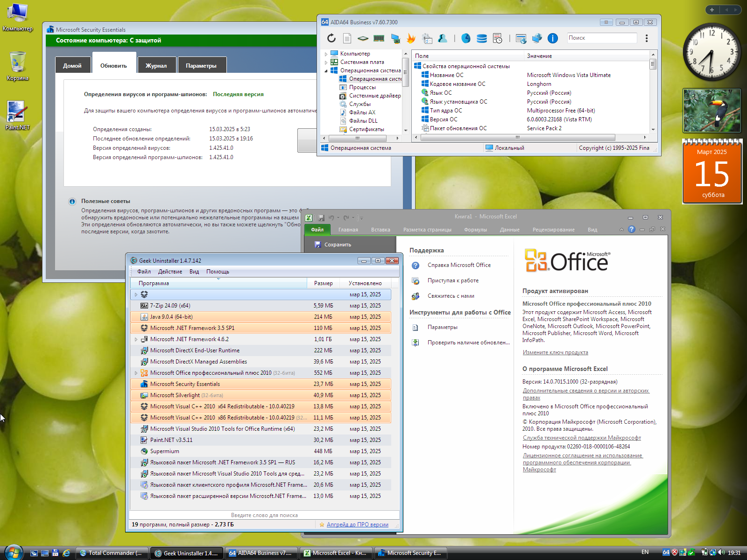This screenshot has width=747, height=560.
Task: Click the Excel quick access Save icon
Action: pos(321,217)
